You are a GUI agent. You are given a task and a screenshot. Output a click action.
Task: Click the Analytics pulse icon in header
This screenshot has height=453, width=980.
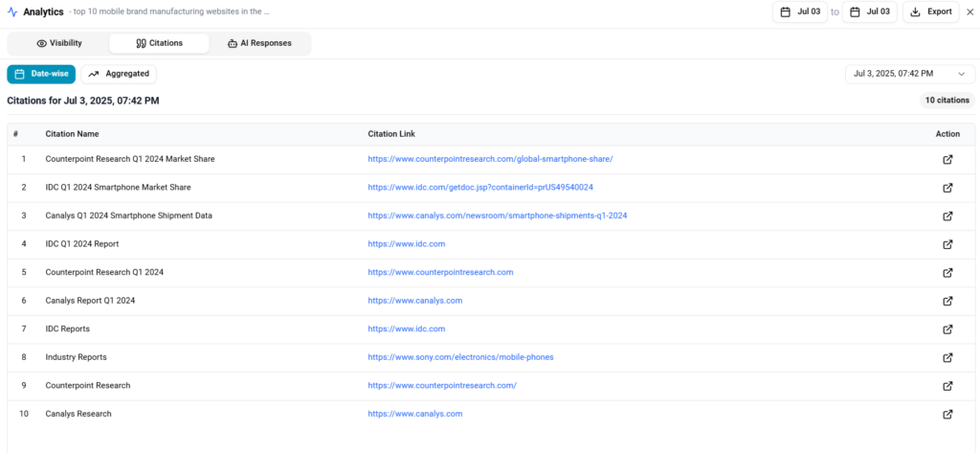[12, 11]
